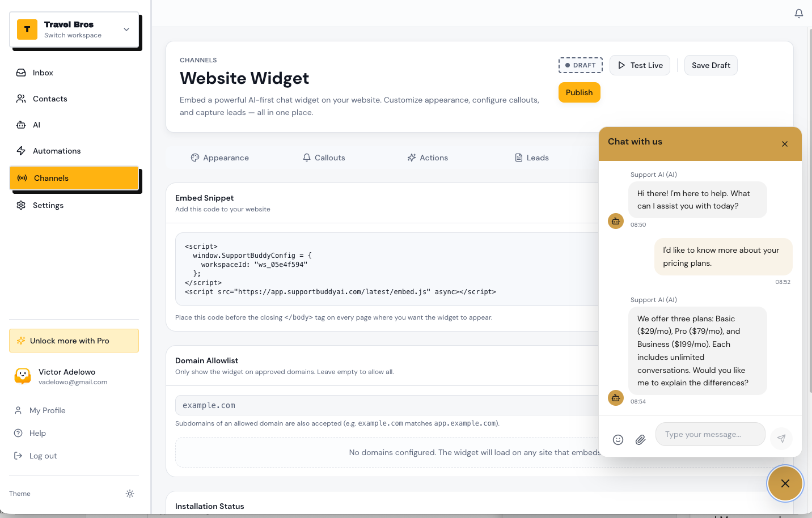The height and width of the screenshot is (518, 812).
Task: Switch to the Actions tab
Action: coord(428,158)
